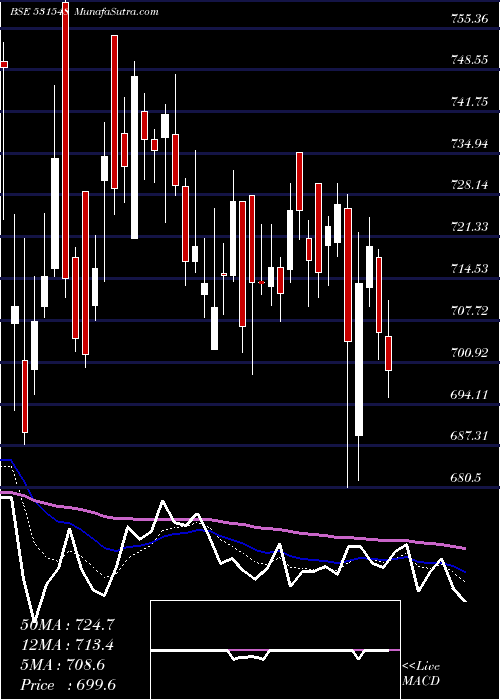Click the 714.53 price axis label

click(469, 269)
